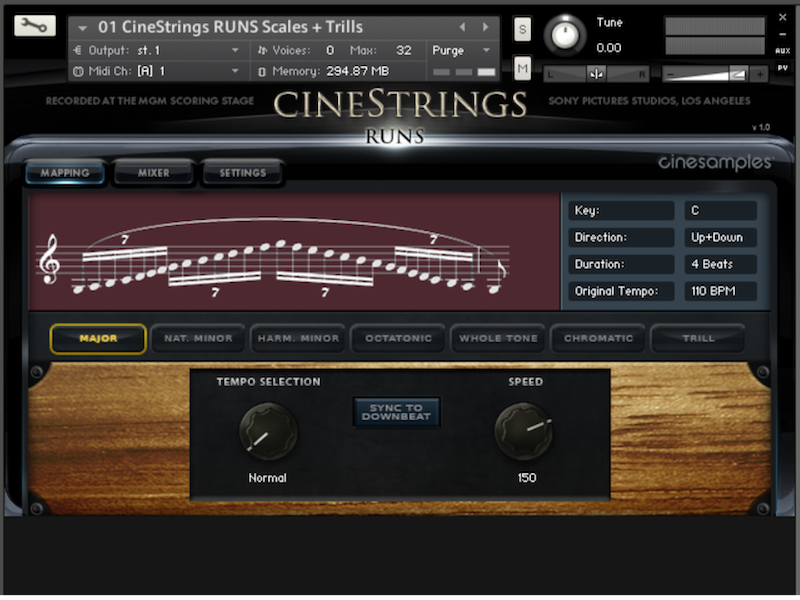Decrease volume with minus icon
Screen dimensions: 800x600
[670, 75]
